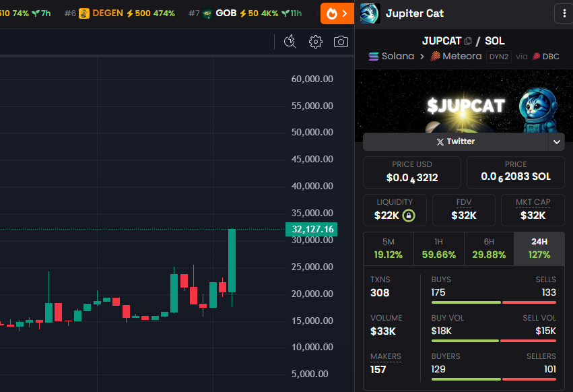Open the #7 GOB trending entry
Image resolution: width=573 pixels, height=392 pixels.
245,13
